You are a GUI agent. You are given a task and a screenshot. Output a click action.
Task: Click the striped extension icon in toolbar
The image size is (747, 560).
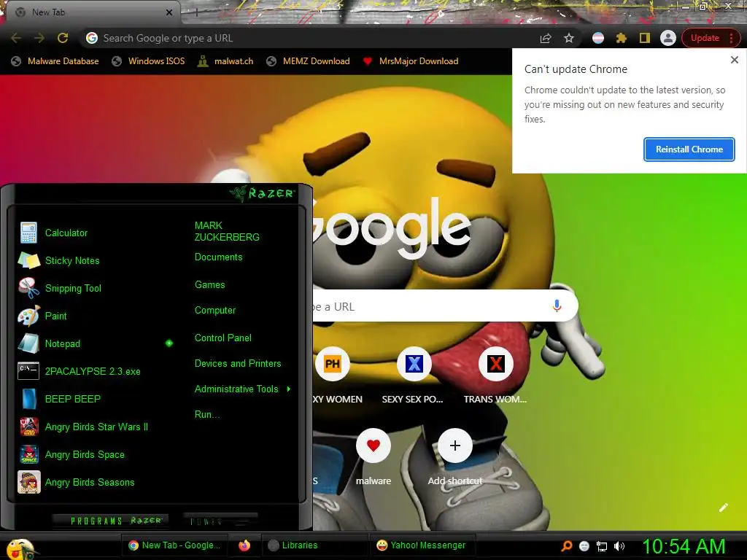(598, 38)
